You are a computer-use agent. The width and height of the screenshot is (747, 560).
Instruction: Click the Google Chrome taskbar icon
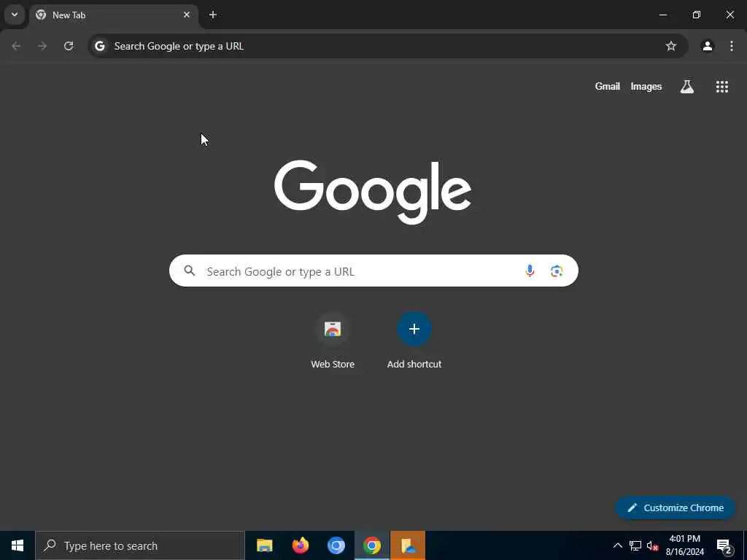point(372,545)
